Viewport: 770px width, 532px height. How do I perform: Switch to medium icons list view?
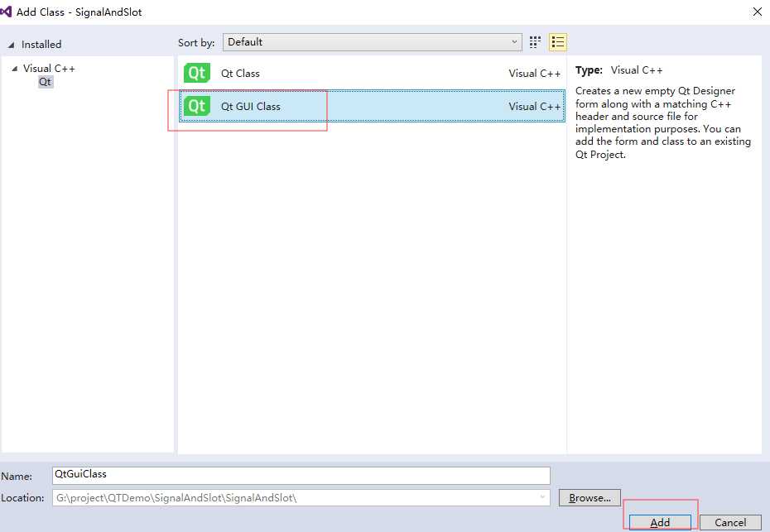coord(558,42)
